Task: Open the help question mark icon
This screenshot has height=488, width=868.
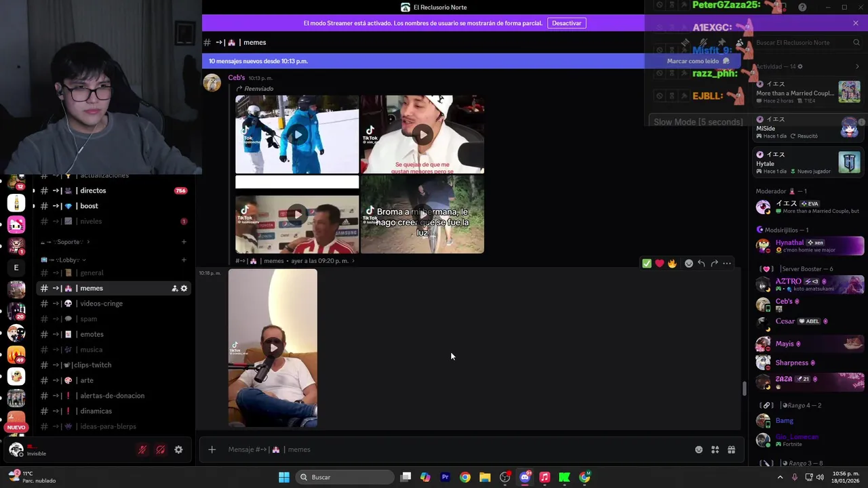Action: pyautogui.click(x=802, y=7)
